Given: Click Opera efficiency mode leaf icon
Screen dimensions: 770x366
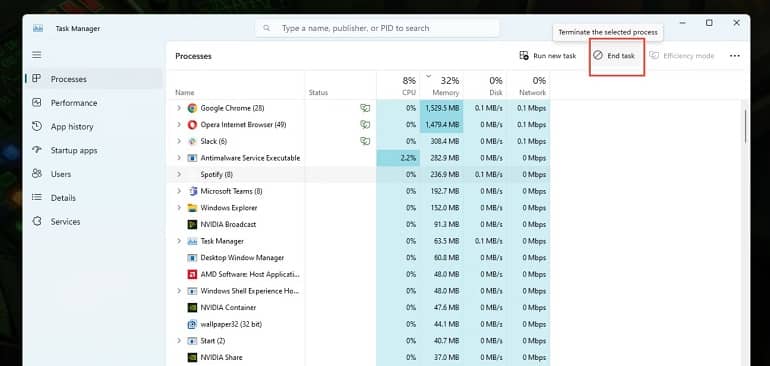Looking at the screenshot, I should click(364, 125).
